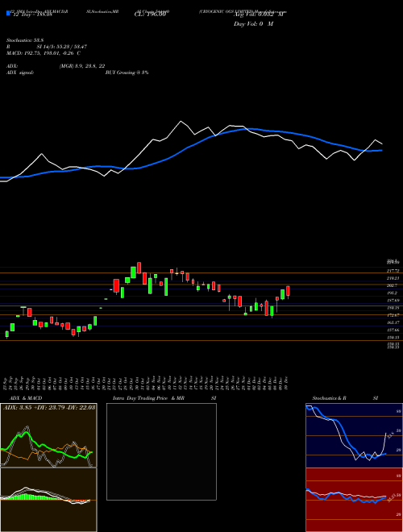Select 'Intra Day Trading Price & MR' title
The image size is (403, 532).
(149, 398)
